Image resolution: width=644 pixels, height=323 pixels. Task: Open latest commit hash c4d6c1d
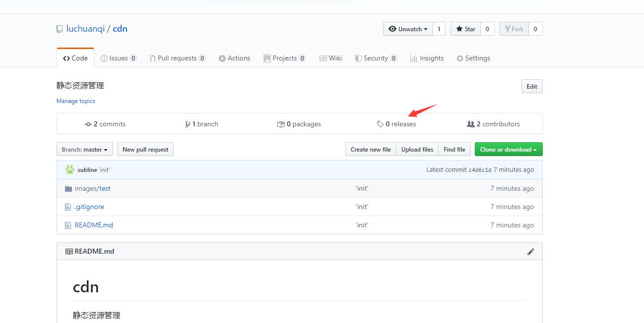[x=480, y=170]
